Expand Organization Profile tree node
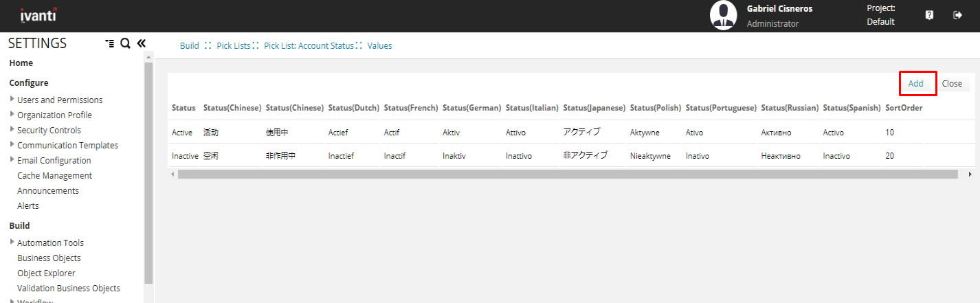Image resolution: width=980 pixels, height=303 pixels. tap(12, 115)
